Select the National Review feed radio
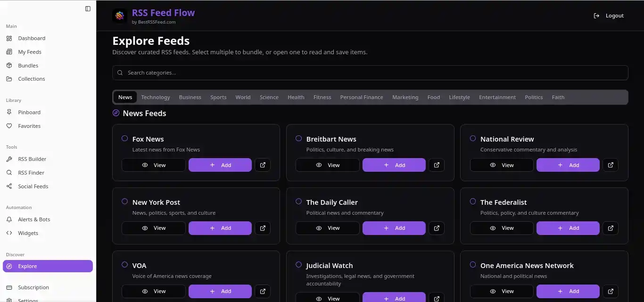Image resolution: width=644 pixels, height=302 pixels. (472, 138)
